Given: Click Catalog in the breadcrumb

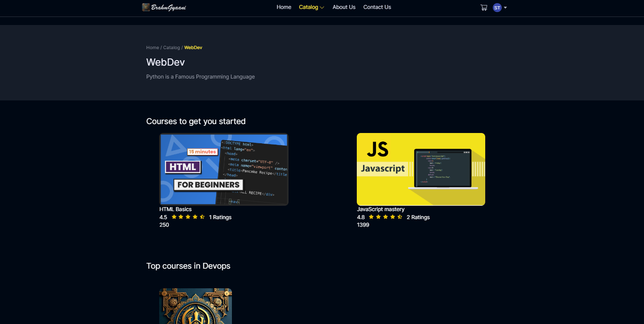Looking at the screenshot, I should pos(171,47).
